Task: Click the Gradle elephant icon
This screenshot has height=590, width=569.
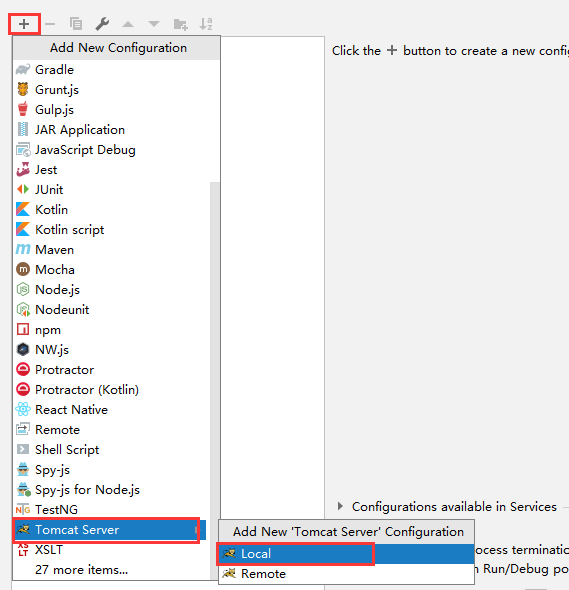Action: click(x=23, y=70)
